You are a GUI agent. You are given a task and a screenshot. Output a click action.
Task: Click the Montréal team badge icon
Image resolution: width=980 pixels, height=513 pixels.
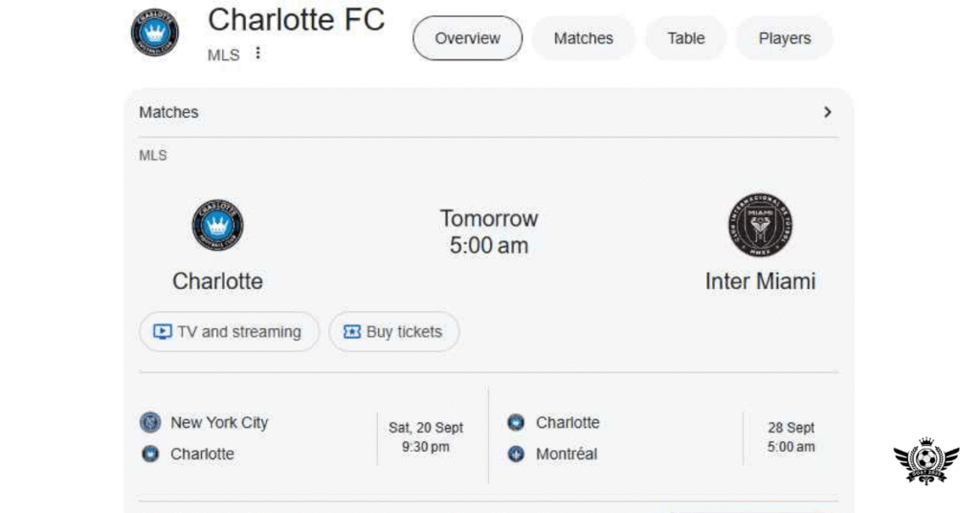point(516,455)
